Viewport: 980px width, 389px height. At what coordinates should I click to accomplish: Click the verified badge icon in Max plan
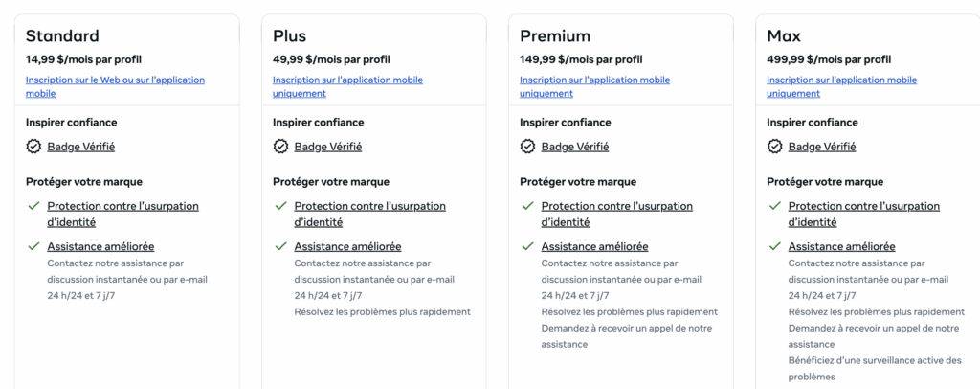(774, 147)
